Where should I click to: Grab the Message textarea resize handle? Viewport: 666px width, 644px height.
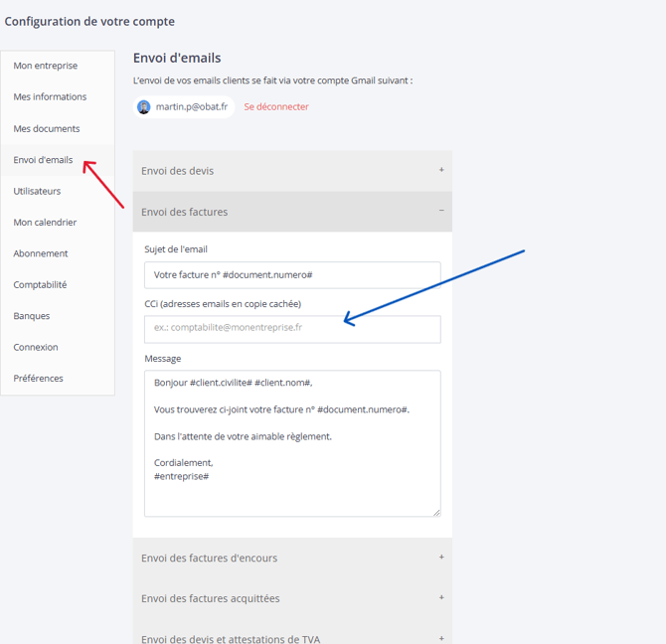436,513
